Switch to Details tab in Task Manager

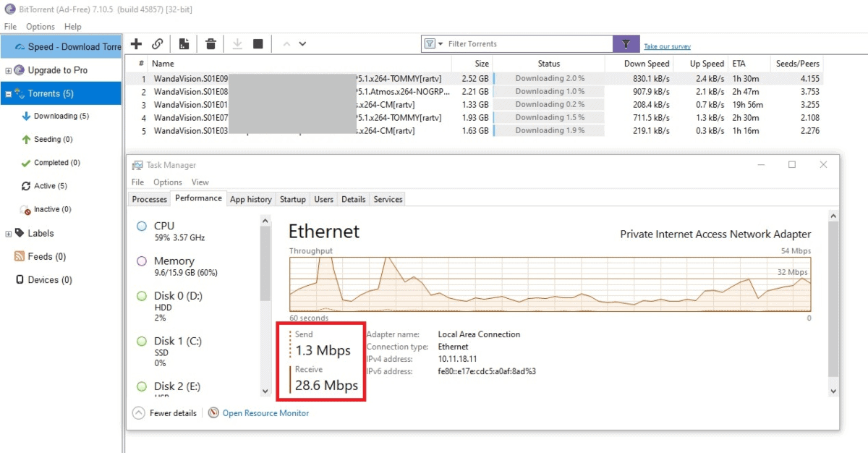pos(354,199)
